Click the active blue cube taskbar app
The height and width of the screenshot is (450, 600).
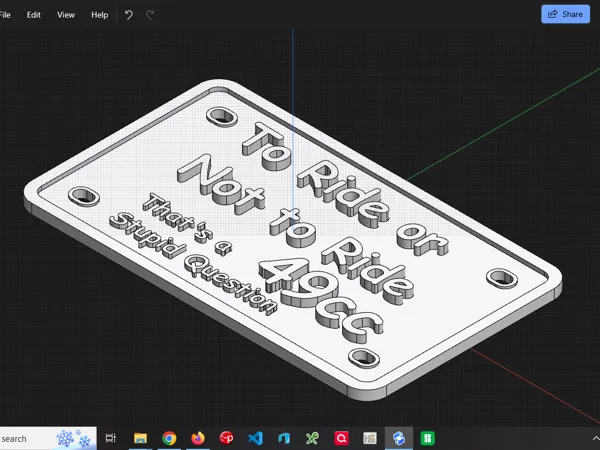(399, 438)
